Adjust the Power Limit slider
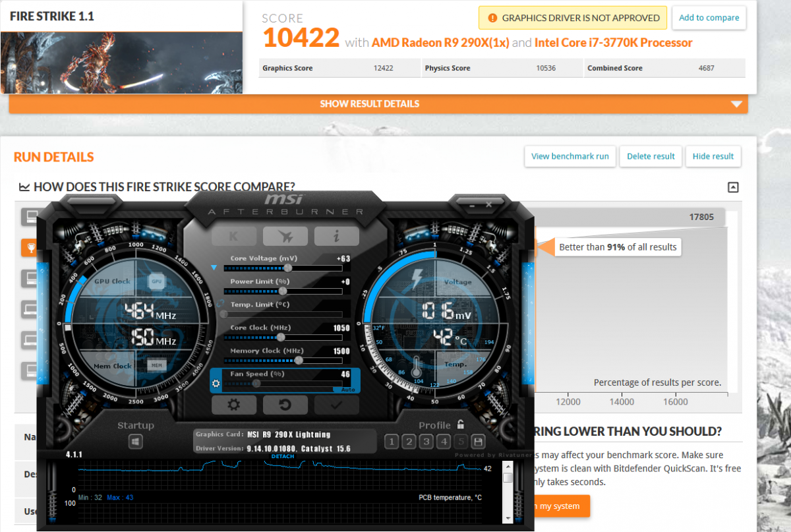 point(283,291)
